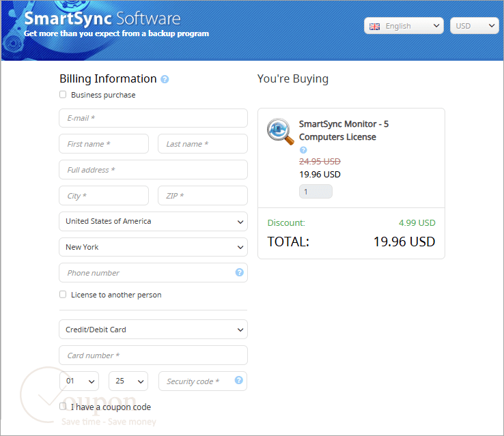
Task: Click the City field
Action: [x=104, y=196]
